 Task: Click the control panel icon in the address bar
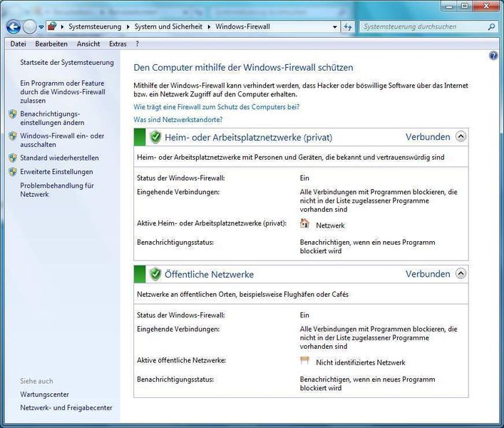(52, 26)
